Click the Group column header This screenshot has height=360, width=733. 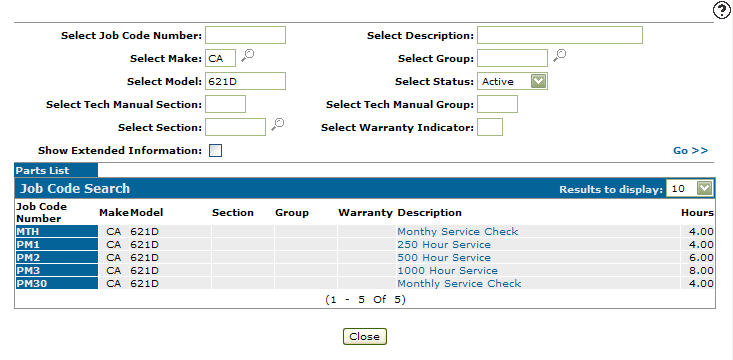point(292,213)
